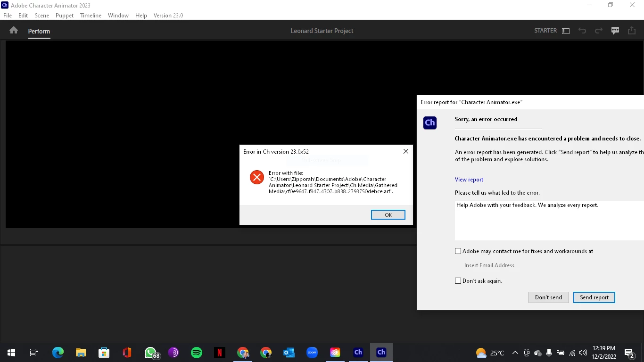Click the microphone icon in system tray
Image resolution: width=644 pixels, height=362 pixels.
click(549, 353)
